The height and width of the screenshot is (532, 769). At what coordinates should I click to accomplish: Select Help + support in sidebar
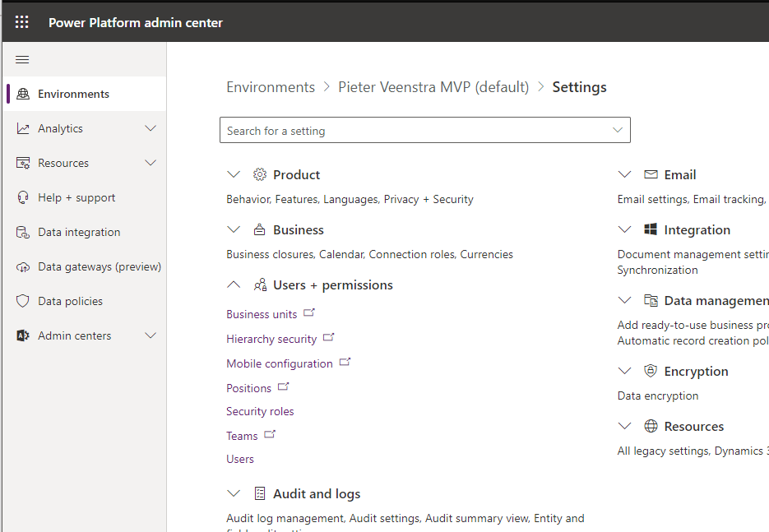pos(85,197)
